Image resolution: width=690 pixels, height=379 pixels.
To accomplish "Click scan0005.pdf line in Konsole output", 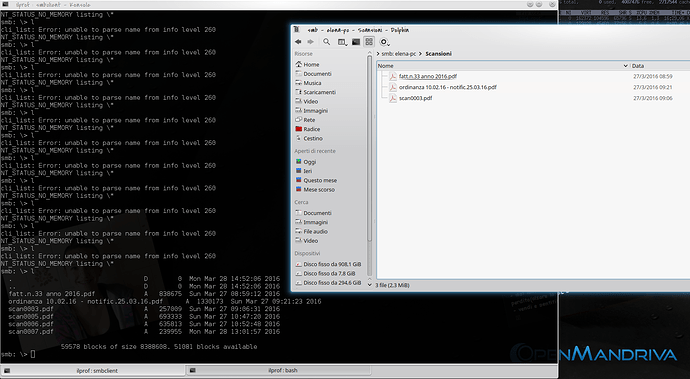I will click(x=144, y=316).
